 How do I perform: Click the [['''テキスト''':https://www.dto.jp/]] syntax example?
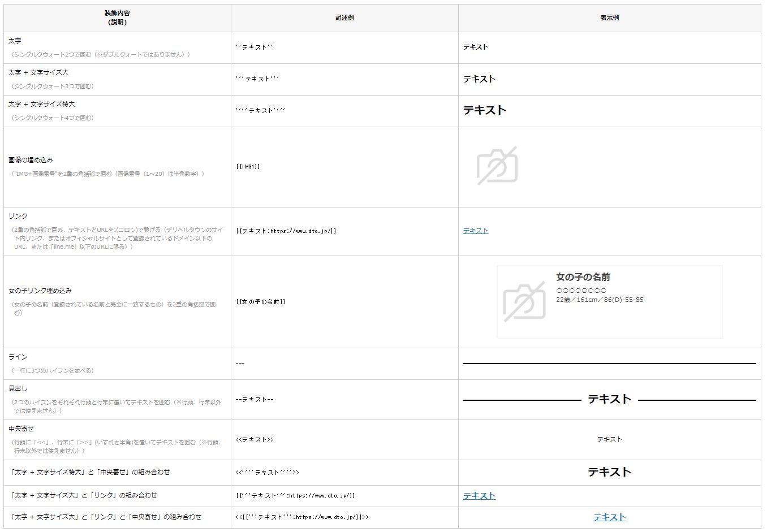(295, 496)
